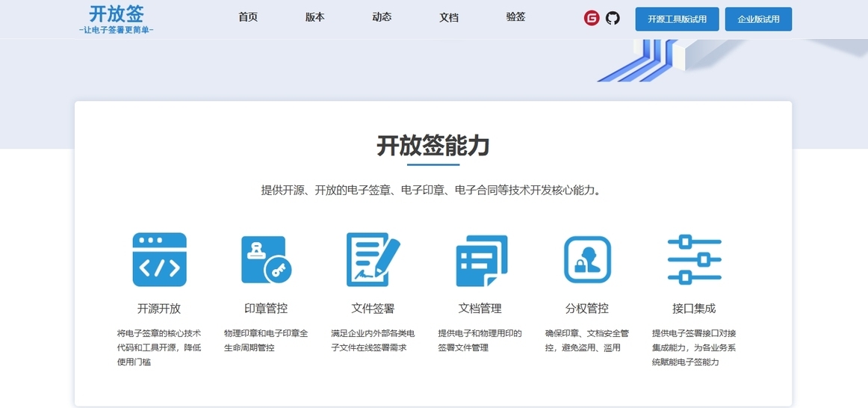Click the 分权管控 user lock icon
The width and height of the screenshot is (868, 408).
click(x=587, y=259)
